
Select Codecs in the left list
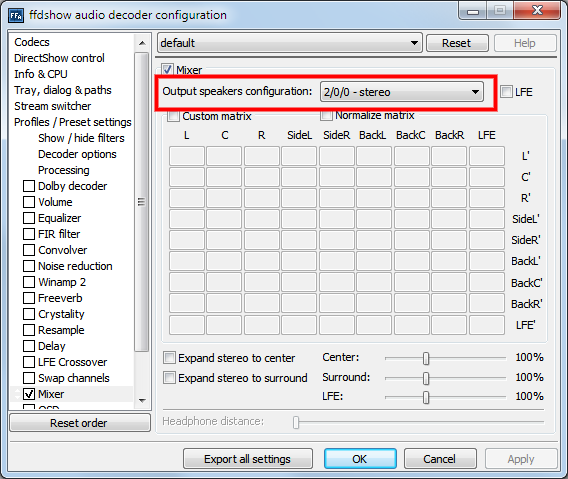tap(32, 42)
